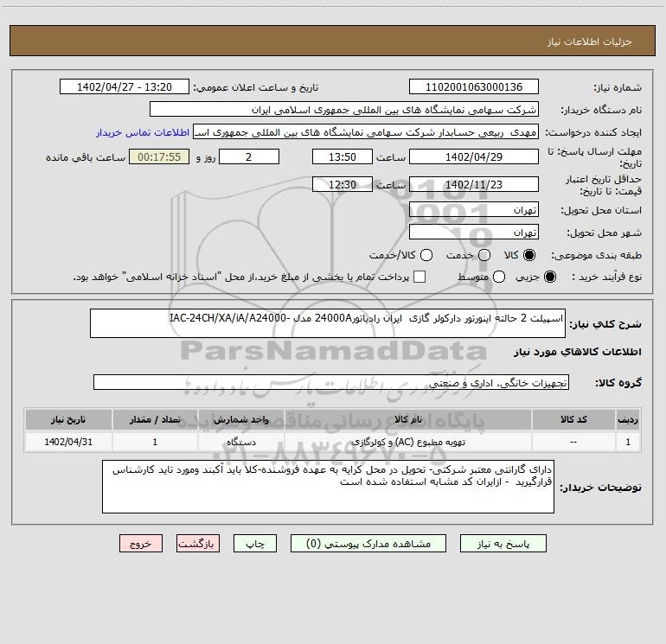Click the days remaining field showing 2
The image size is (666, 644).
coord(249,156)
